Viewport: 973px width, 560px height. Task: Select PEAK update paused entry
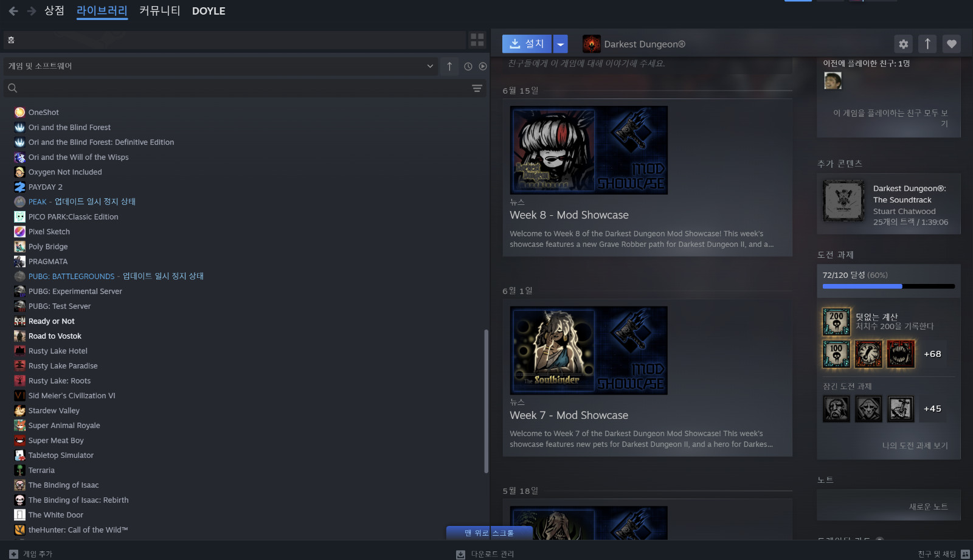click(82, 202)
